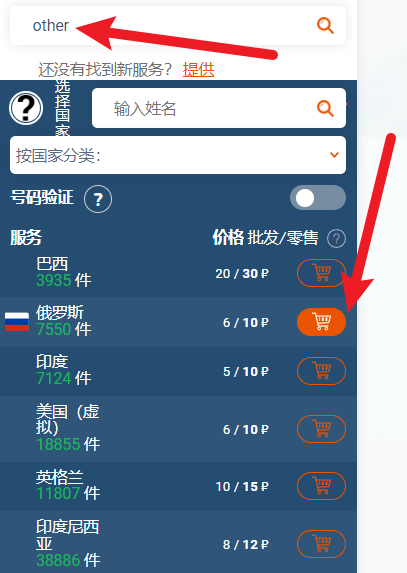
Task: Click the service search field containing 'other'
Action: click(x=178, y=26)
